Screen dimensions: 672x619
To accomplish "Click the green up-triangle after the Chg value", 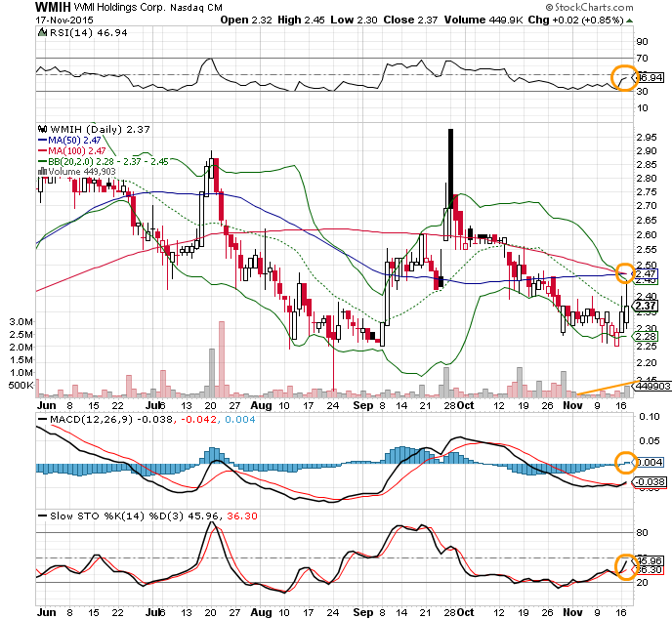I will (x=629, y=21).
